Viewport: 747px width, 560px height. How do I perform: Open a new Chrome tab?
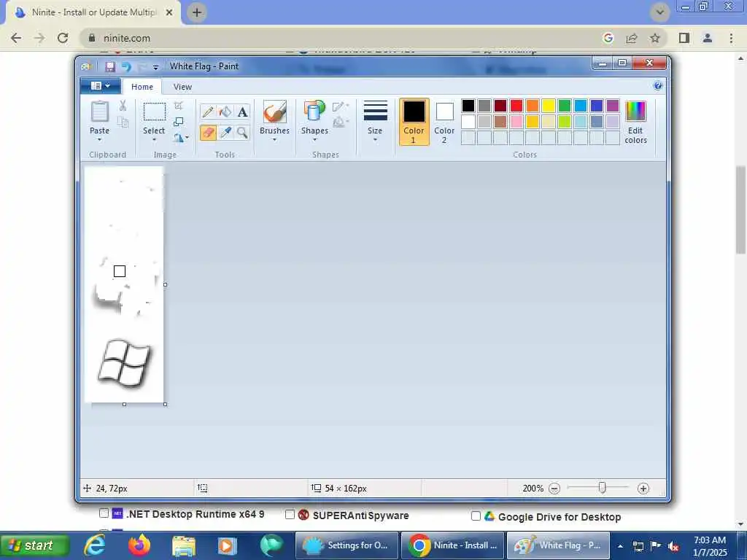197,12
